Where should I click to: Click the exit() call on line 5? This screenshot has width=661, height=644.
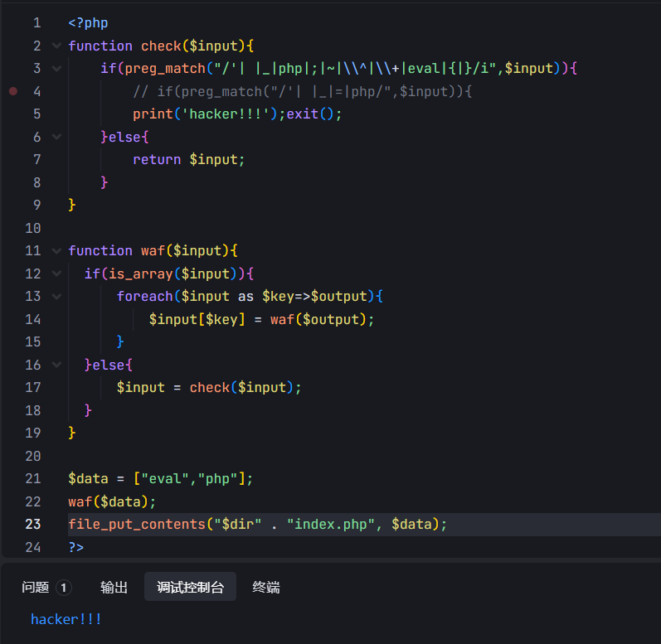coord(310,114)
